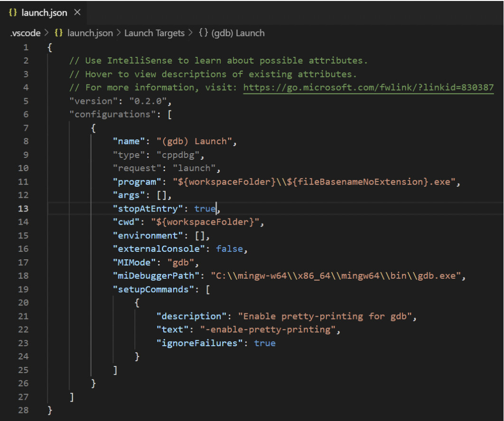Image resolution: width=504 pixels, height=421 pixels.
Task: Click the "Use IntelliSense" comment on line 2
Action: click(x=218, y=61)
